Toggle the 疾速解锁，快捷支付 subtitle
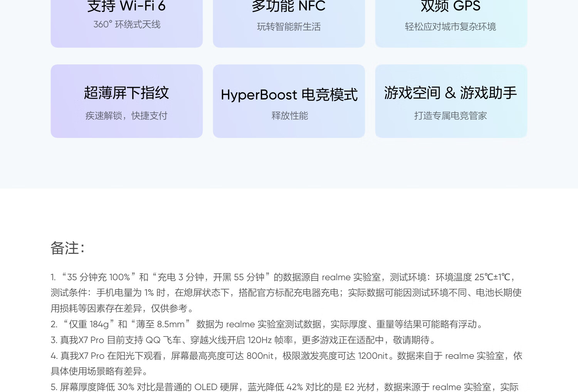 pyautogui.click(x=126, y=115)
